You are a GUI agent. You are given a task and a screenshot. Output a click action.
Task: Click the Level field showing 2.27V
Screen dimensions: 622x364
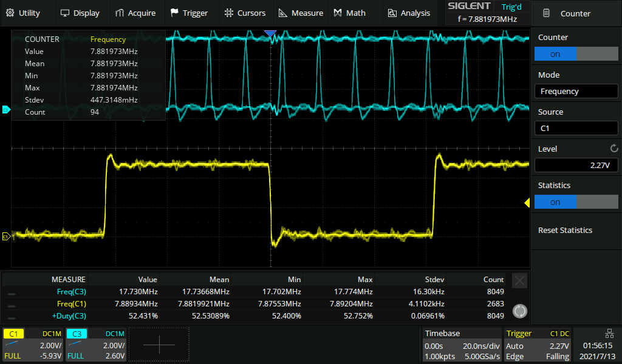(576, 165)
